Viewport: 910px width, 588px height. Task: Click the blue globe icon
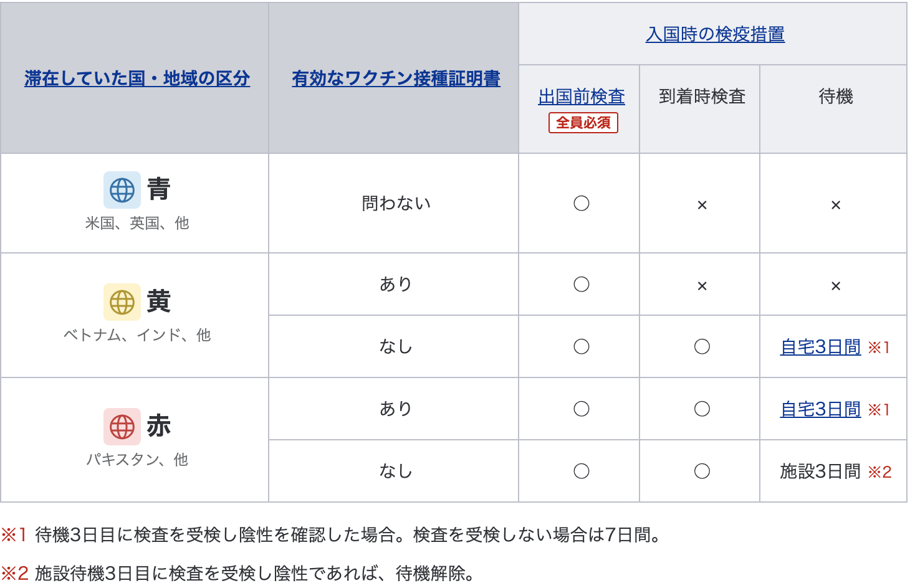[x=122, y=190]
